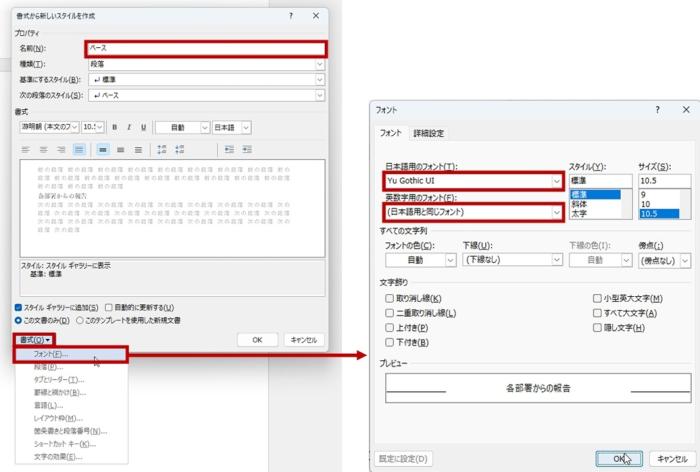Switch to the 詳細設定 tab
The image size is (700, 472).
429,134
